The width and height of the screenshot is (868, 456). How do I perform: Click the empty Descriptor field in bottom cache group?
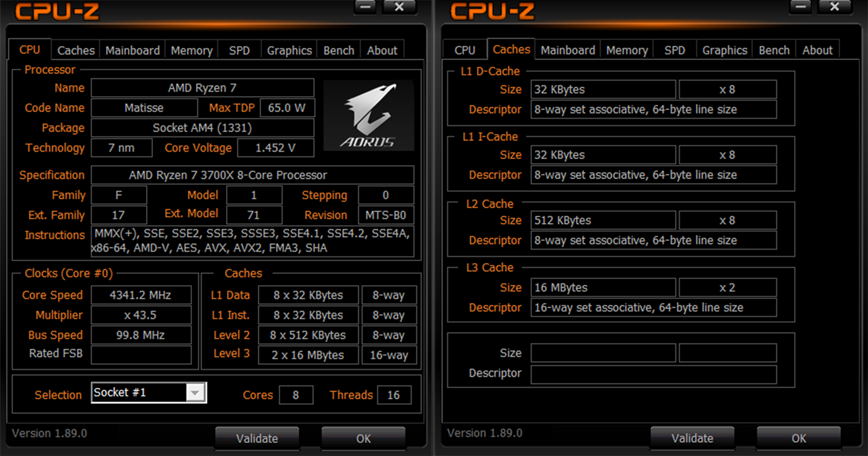pos(654,375)
